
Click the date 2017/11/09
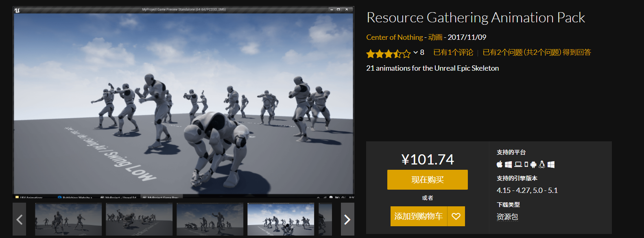coord(467,37)
